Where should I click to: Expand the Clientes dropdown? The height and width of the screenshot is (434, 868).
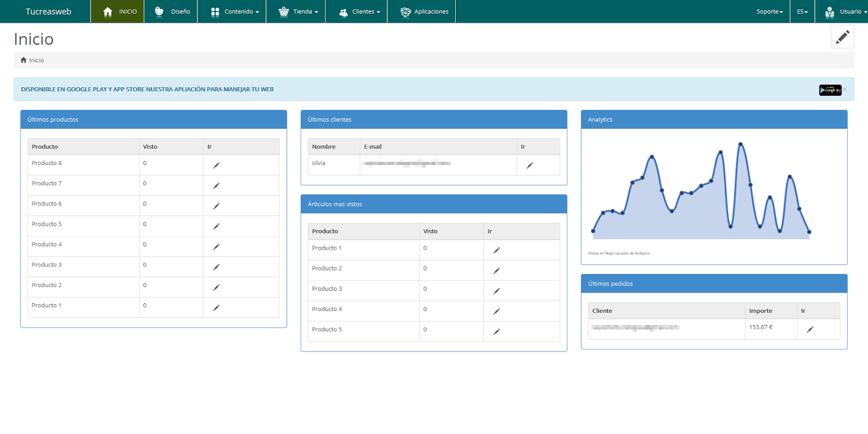point(359,11)
